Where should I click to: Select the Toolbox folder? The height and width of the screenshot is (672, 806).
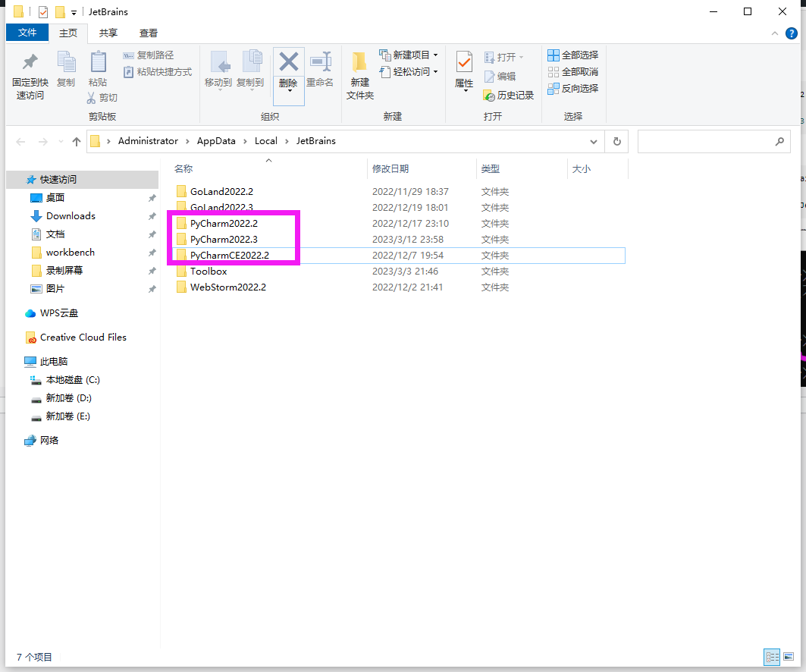coord(209,271)
